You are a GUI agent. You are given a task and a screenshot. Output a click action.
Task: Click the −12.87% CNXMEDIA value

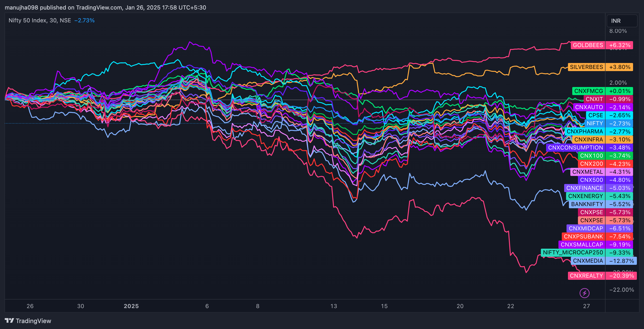621,261
